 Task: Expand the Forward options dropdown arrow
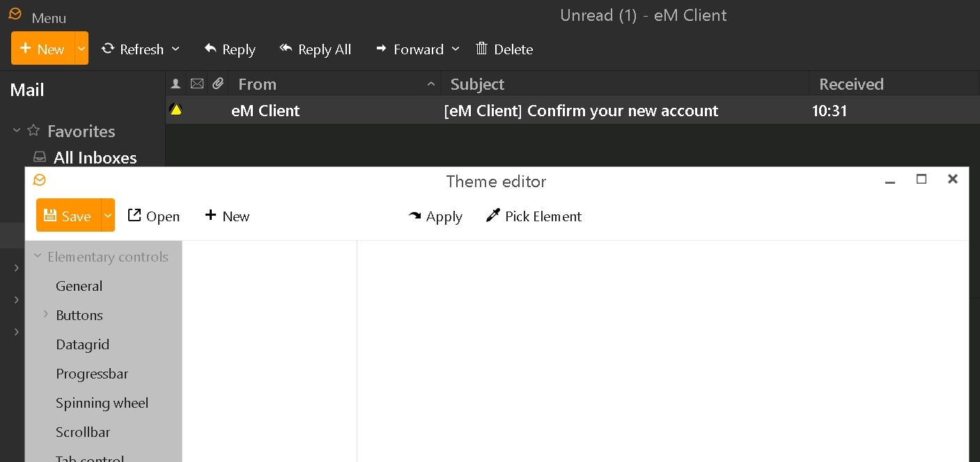(x=456, y=49)
